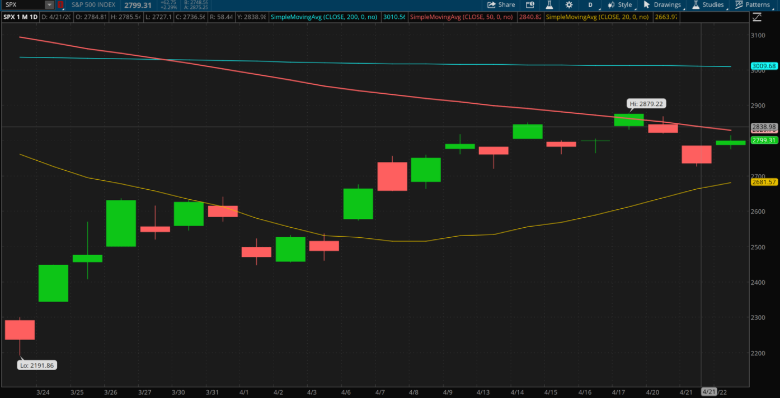Image resolution: width=780 pixels, height=398 pixels.
Task: Expand the SPX symbol dropdown arrow
Action: tap(49, 4)
